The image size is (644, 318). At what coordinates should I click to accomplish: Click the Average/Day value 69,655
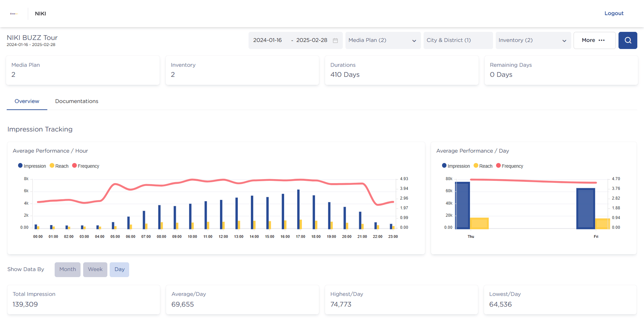[x=183, y=304]
